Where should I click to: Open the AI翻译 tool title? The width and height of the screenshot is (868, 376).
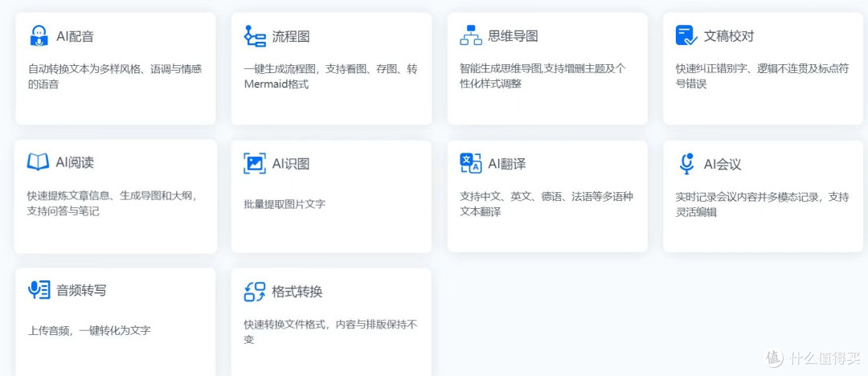coord(506,164)
